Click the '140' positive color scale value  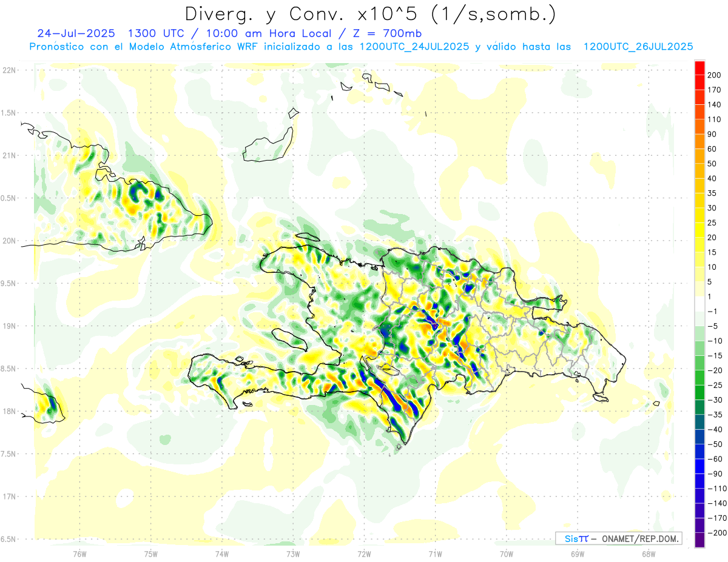[x=714, y=105]
